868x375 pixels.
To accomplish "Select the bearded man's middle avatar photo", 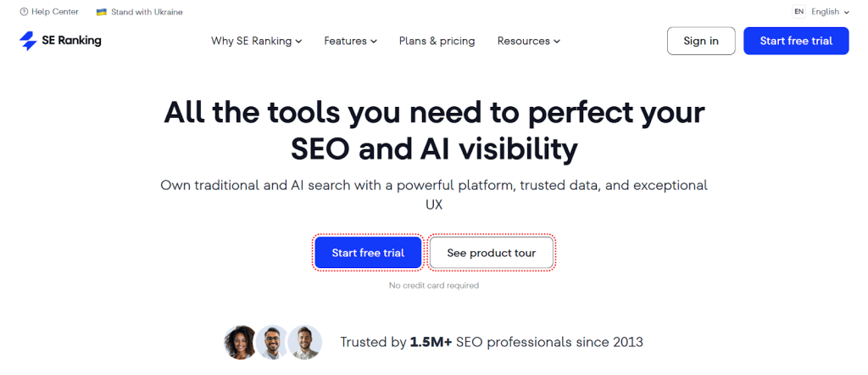I will pos(271,342).
